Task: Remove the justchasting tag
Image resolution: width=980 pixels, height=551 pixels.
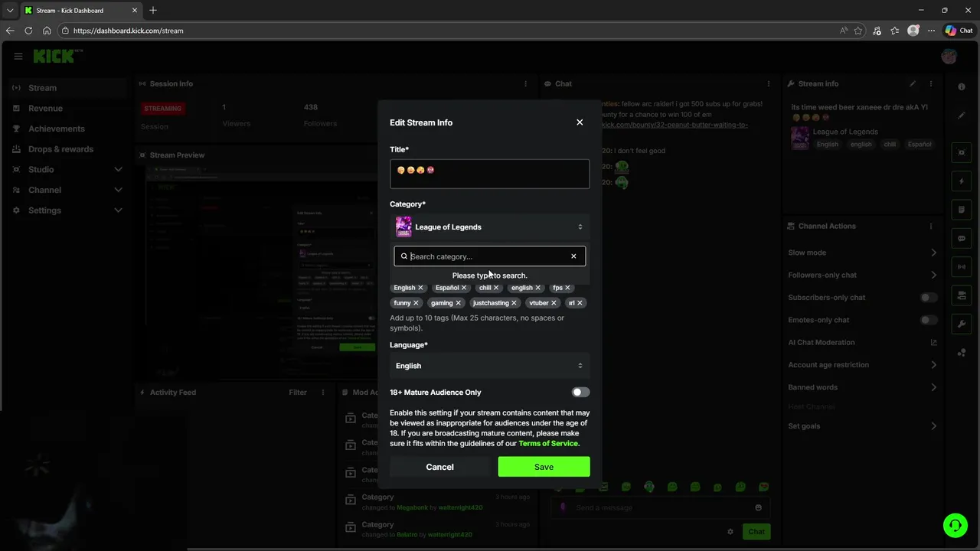Action: coord(514,303)
